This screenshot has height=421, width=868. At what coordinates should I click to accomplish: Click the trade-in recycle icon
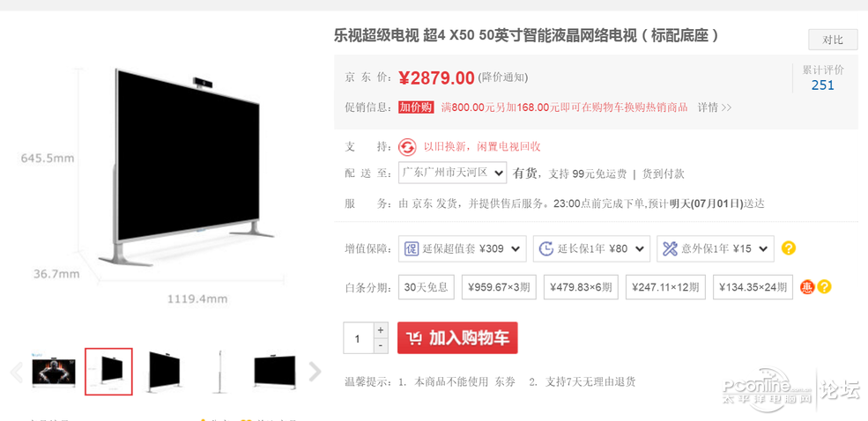407,146
